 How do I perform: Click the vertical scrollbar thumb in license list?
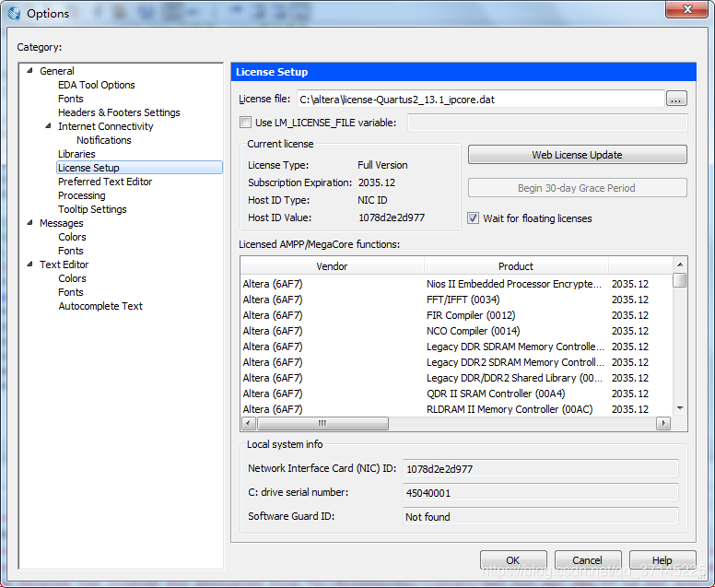[x=679, y=280]
